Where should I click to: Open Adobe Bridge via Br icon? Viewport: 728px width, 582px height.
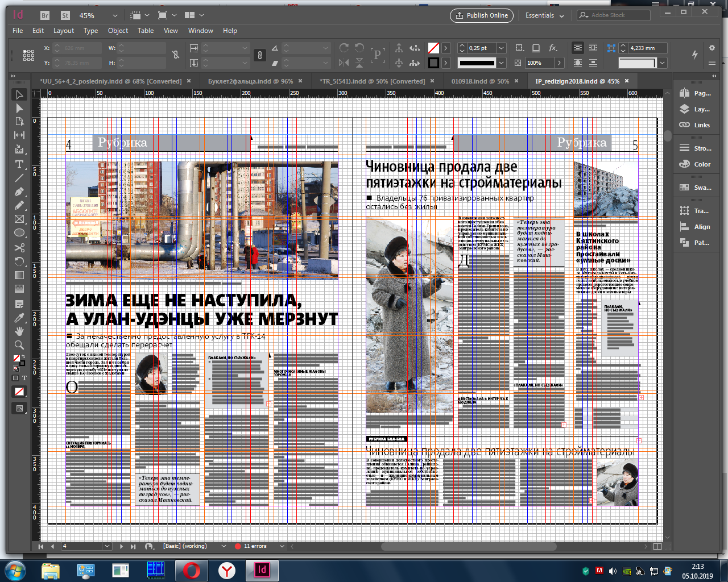pos(45,15)
